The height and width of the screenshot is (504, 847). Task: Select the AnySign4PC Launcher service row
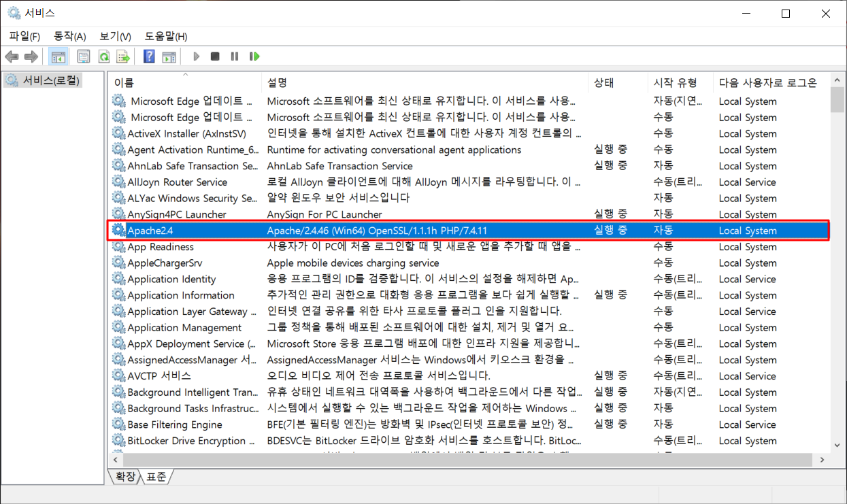coord(177,214)
